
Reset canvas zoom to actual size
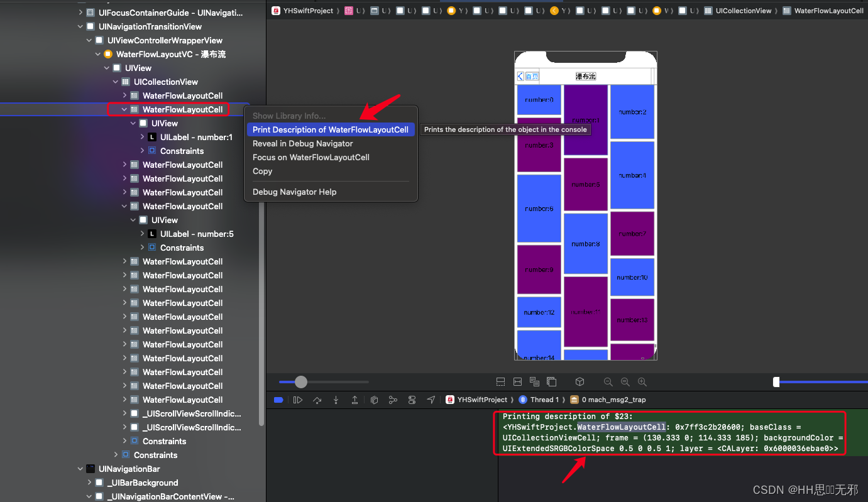tap(625, 381)
